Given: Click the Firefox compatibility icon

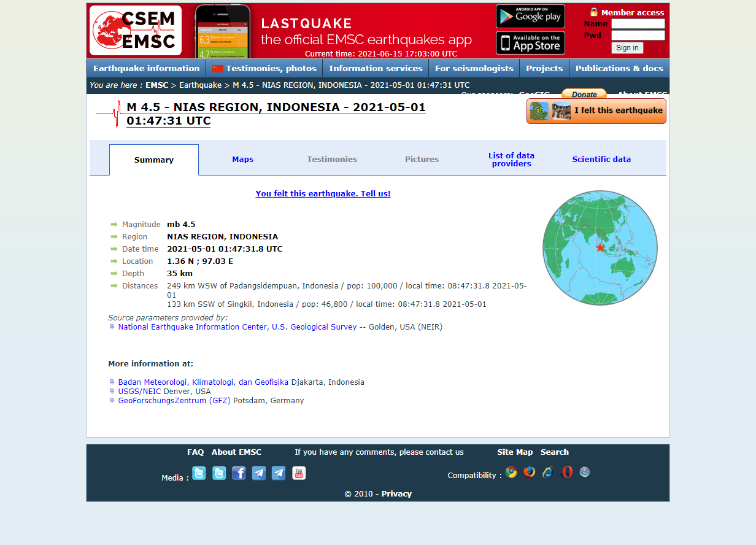Looking at the screenshot, I should (x=530, y=472).
